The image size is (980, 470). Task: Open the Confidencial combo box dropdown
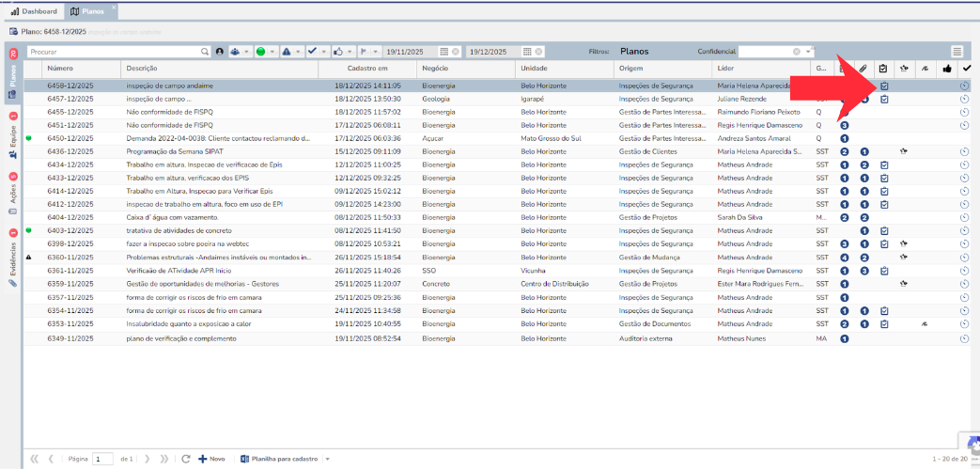coord(809,52)
